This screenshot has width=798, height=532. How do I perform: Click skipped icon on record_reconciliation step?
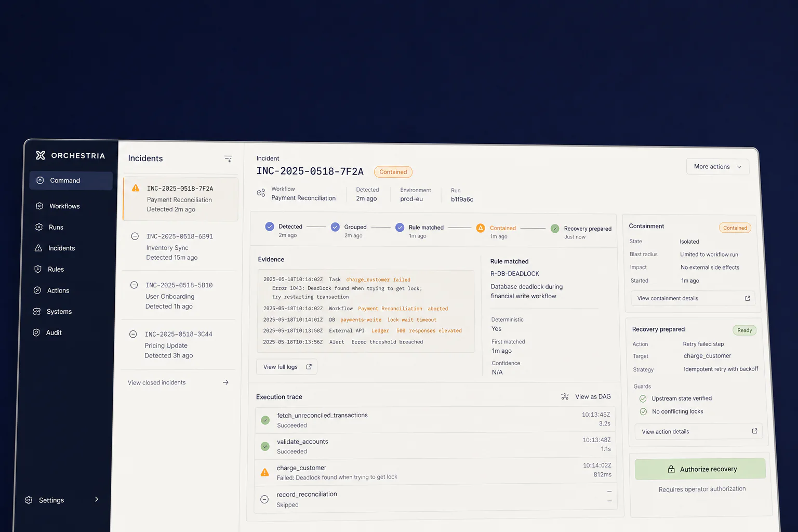click(264, 499)
